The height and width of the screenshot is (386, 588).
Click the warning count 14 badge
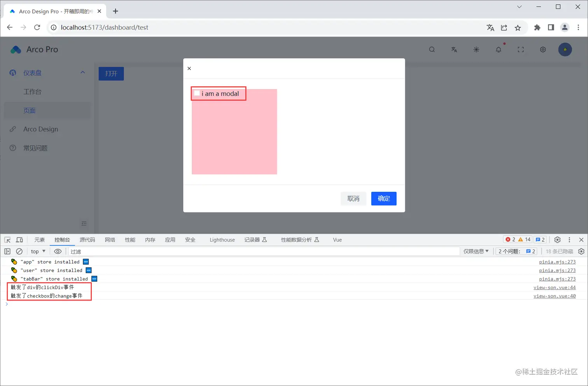(524, 240)
